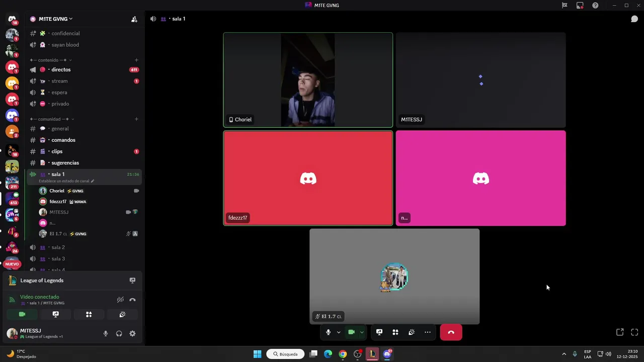
Task: Click Windows Start button on taskbar
Action: pos(257,354)
